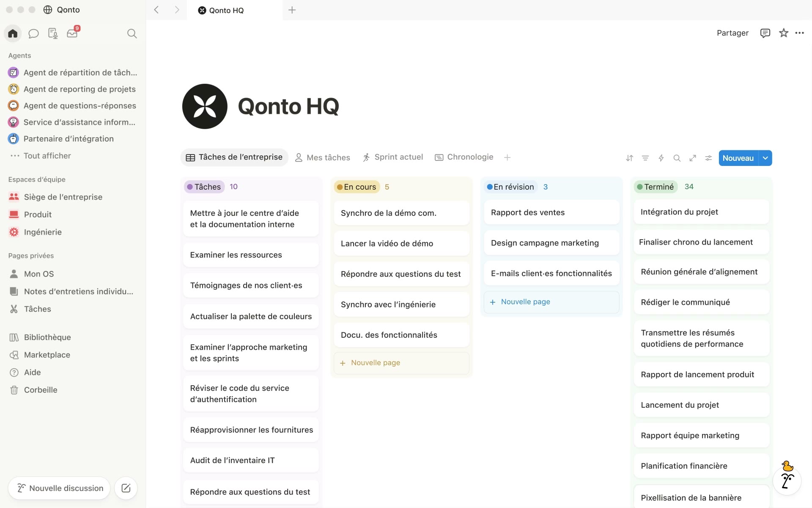Open the chat bubble icon in sidebar

pyautogui.click(x=33, y=33)
